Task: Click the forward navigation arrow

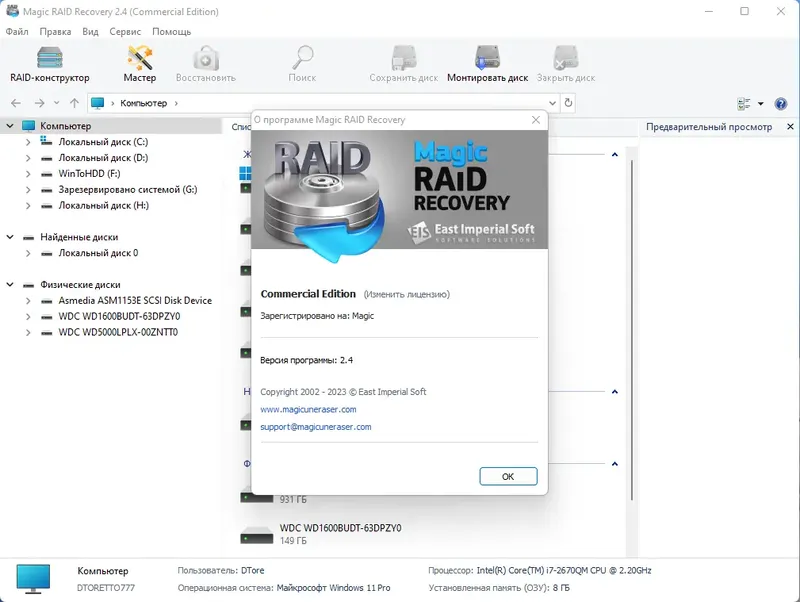Action: (39, 103)
